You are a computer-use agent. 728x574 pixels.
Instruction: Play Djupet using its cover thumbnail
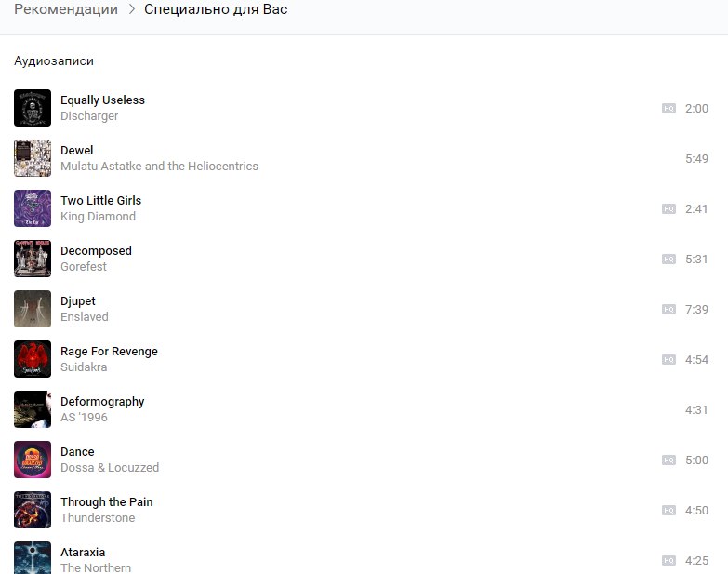(33, 309)
